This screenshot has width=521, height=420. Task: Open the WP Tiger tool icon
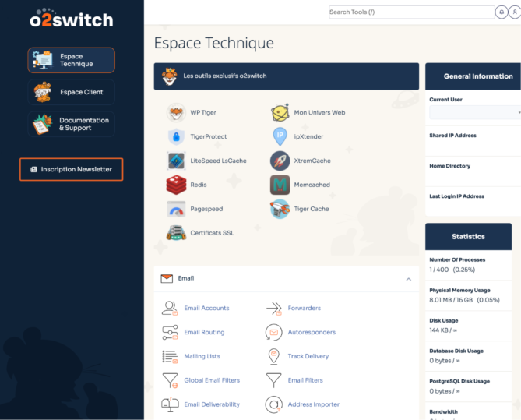click(x=176, y=113)
